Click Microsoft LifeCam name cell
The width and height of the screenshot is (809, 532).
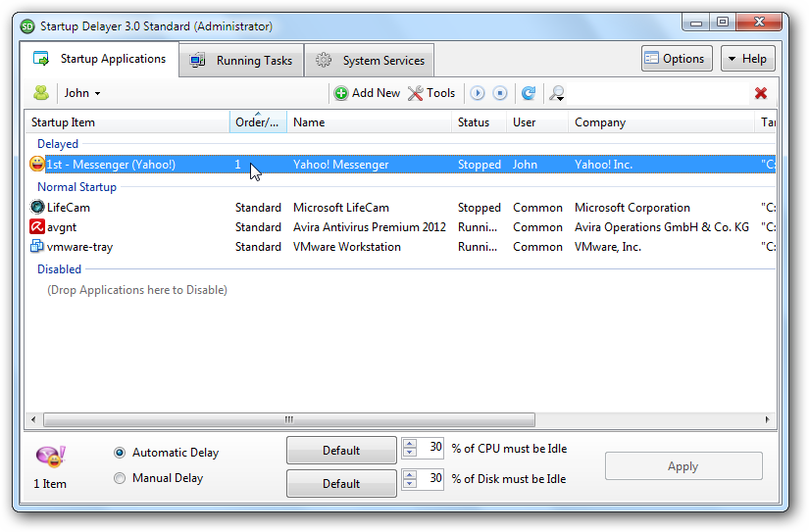coord(341,208)
